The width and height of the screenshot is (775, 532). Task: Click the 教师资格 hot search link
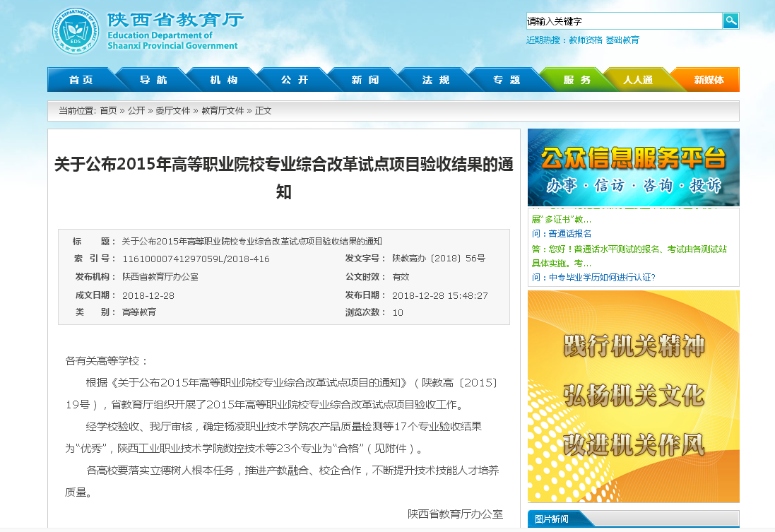586,40
